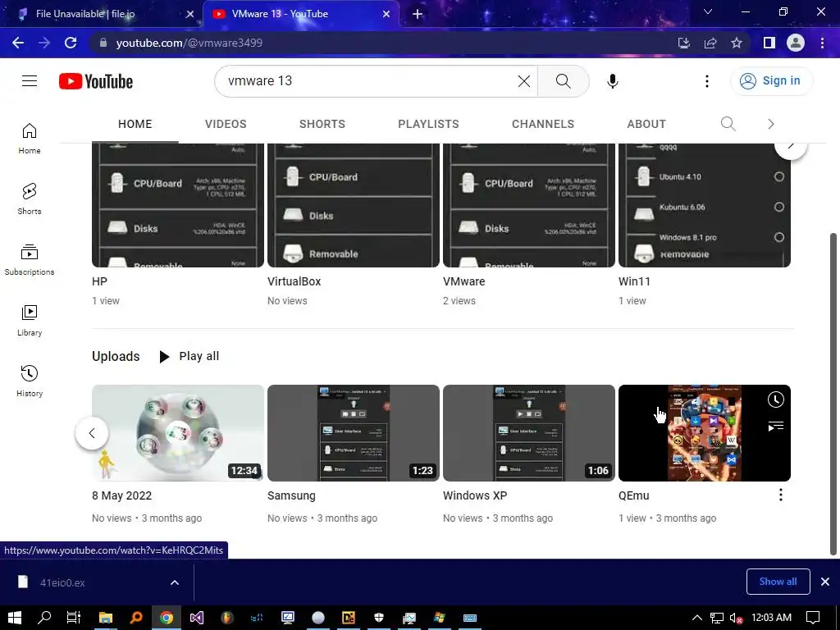
Task: Reload the page in Chrome
Action: 71,43
